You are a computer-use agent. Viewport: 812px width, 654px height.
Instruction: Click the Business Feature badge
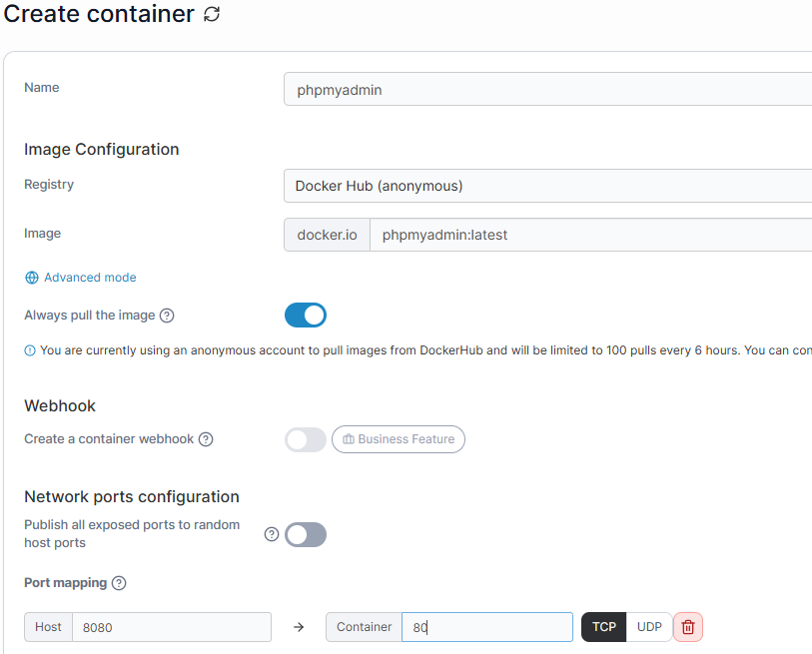pos(398,439)
